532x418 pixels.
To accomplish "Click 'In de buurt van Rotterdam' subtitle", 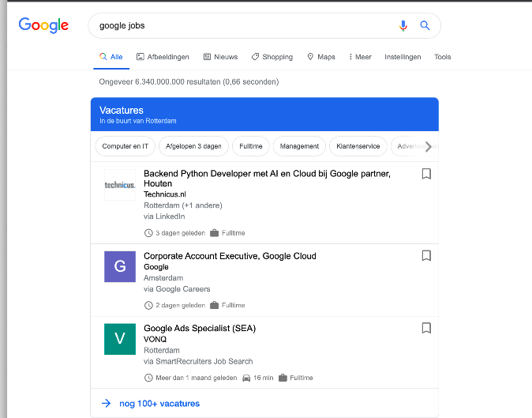I will coord(138,121).
